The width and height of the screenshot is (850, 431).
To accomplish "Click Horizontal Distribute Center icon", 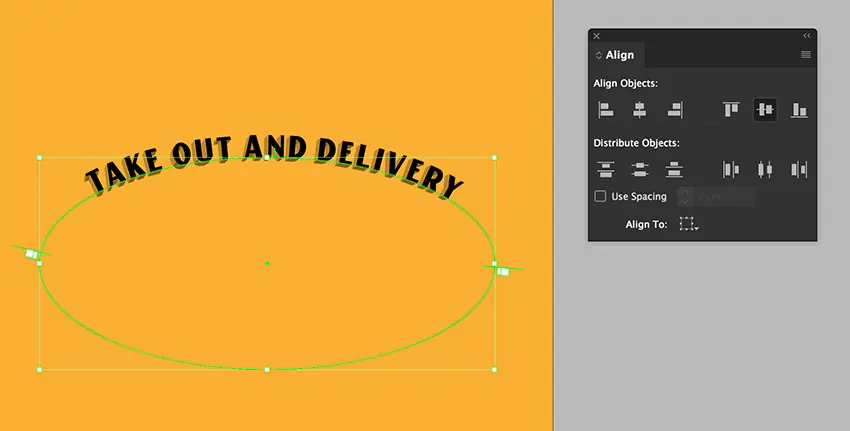I will (x=765, y=170).
